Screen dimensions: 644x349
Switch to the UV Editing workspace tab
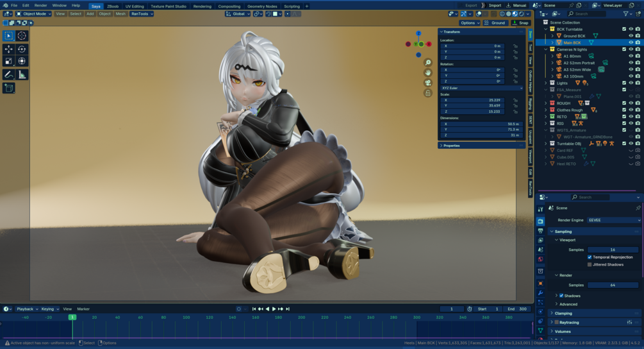135,6
